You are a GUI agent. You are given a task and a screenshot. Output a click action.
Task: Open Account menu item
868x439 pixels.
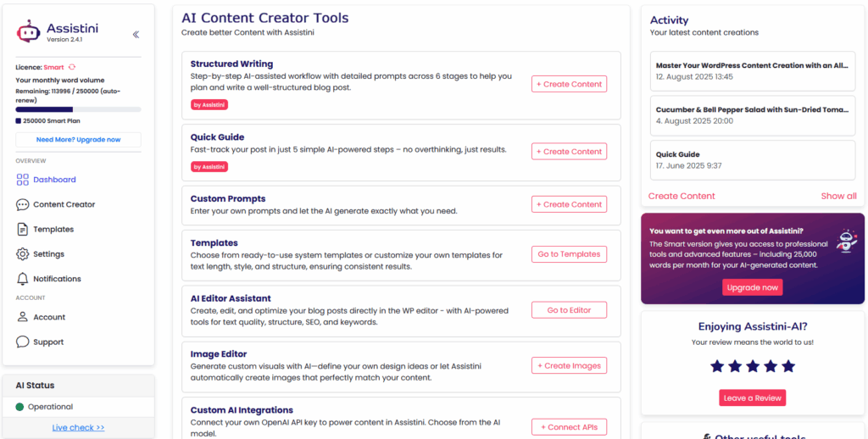click(x=49, y=317)
